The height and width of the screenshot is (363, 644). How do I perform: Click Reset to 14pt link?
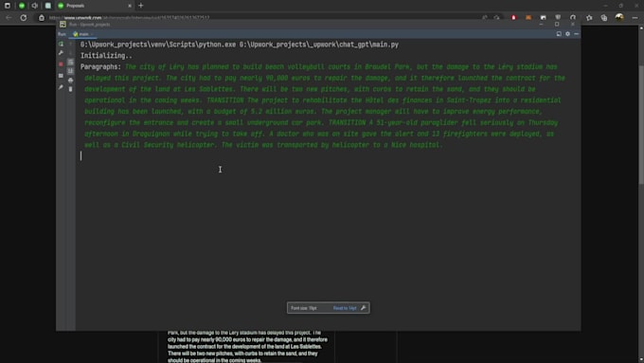(x=345, y=308)
